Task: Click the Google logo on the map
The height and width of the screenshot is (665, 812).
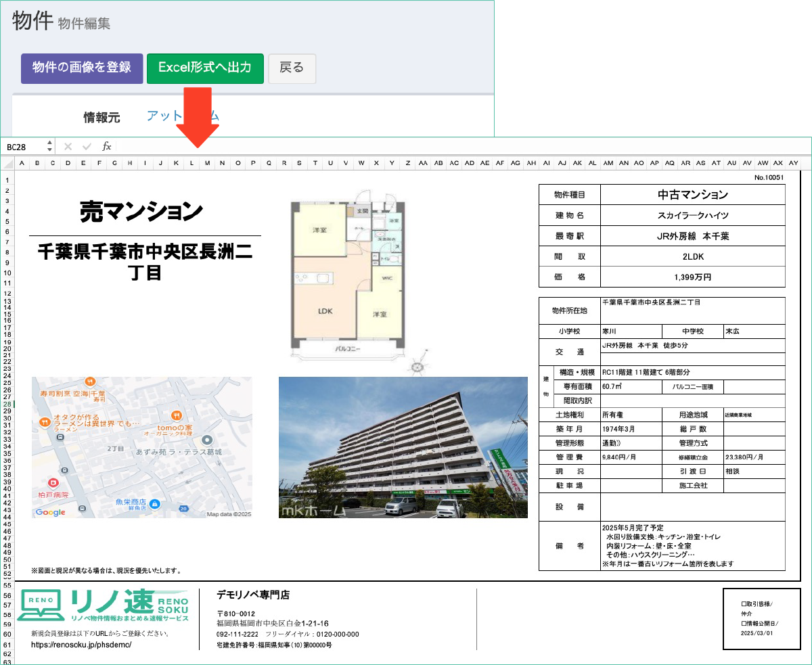Action: (x=51, y=512)
